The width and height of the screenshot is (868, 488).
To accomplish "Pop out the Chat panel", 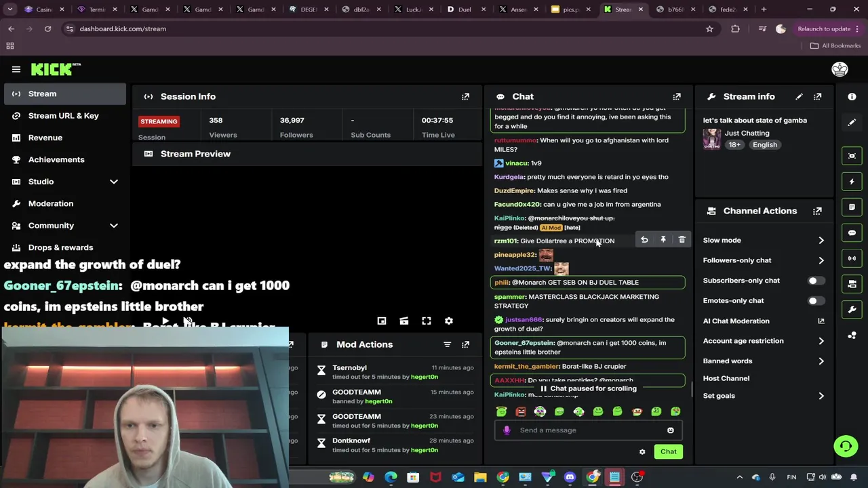I will [x=676, y=97].
